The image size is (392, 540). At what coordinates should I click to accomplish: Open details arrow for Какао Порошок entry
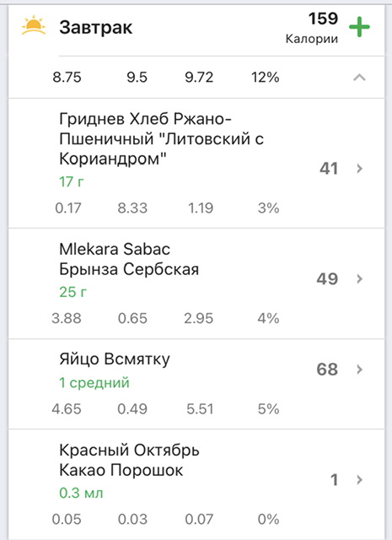(360, 480)
